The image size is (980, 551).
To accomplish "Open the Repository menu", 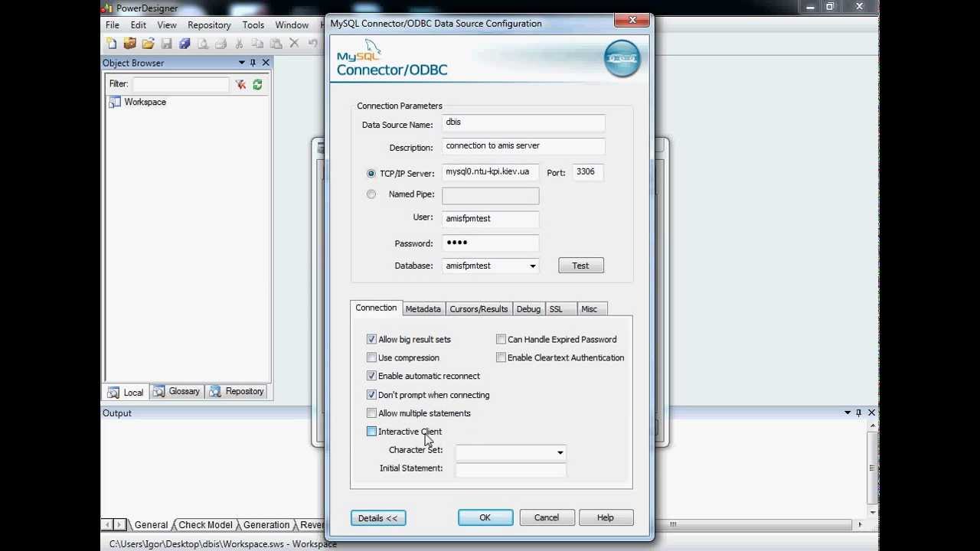I will coord(209,25).
